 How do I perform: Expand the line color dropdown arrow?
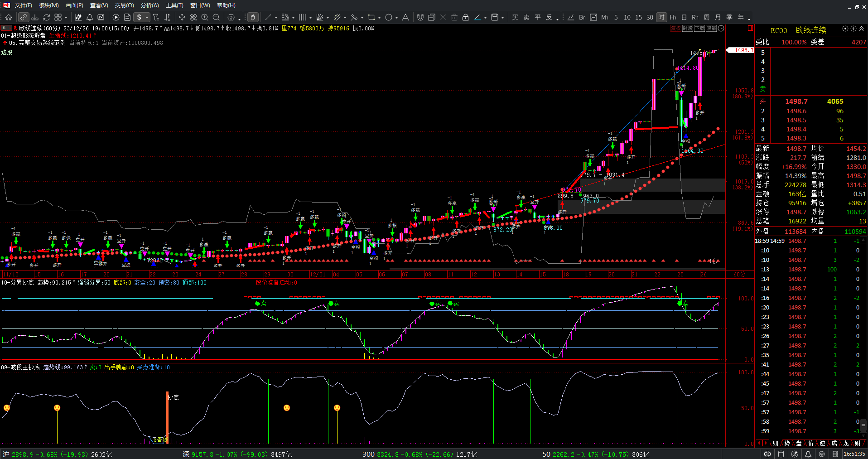(485, 18)
